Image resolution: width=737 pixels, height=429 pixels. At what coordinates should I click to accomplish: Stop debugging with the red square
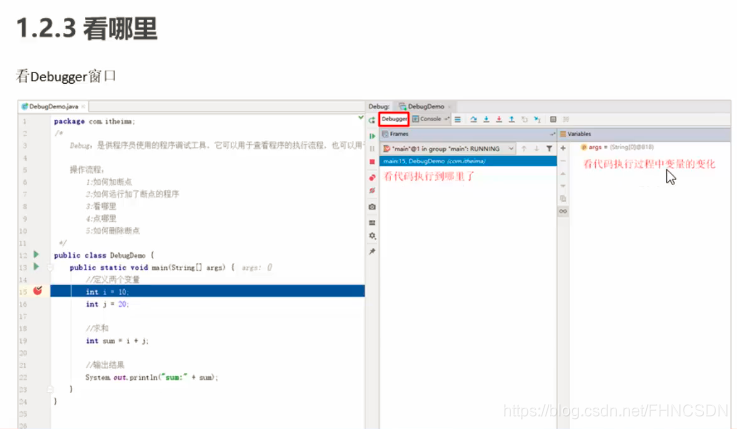tap(372, 162)
